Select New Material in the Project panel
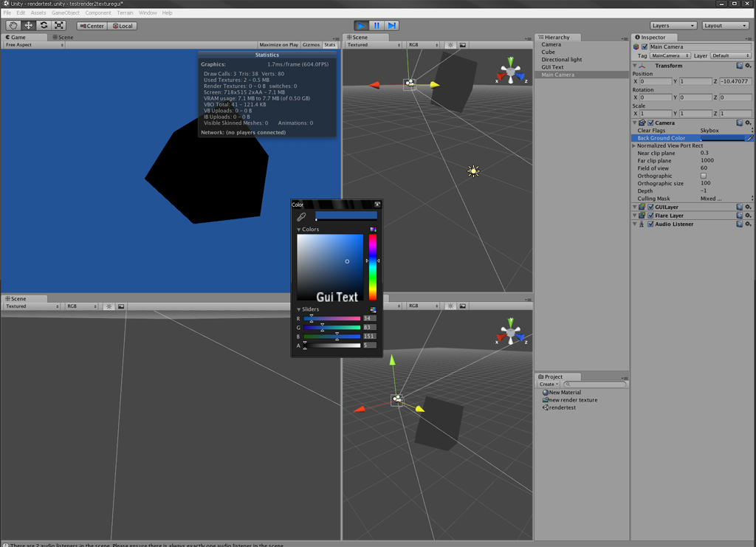This screenshot has height=547, width=756. 561,392
